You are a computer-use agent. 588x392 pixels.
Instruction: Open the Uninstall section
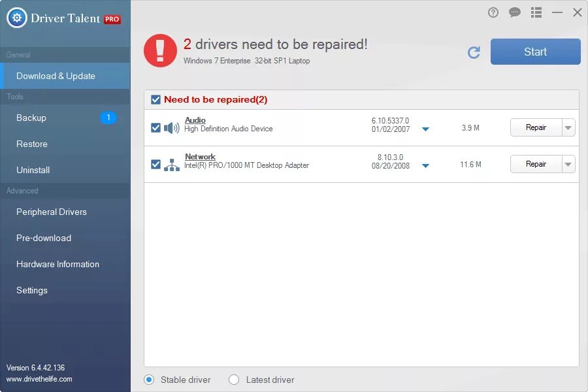[x=65, y=170]
